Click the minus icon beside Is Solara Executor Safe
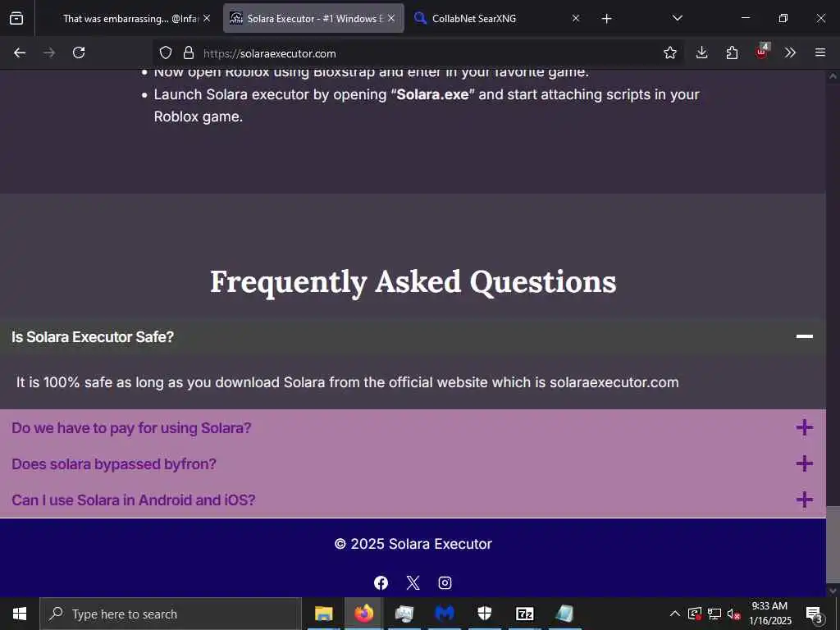 pos(804,336)
